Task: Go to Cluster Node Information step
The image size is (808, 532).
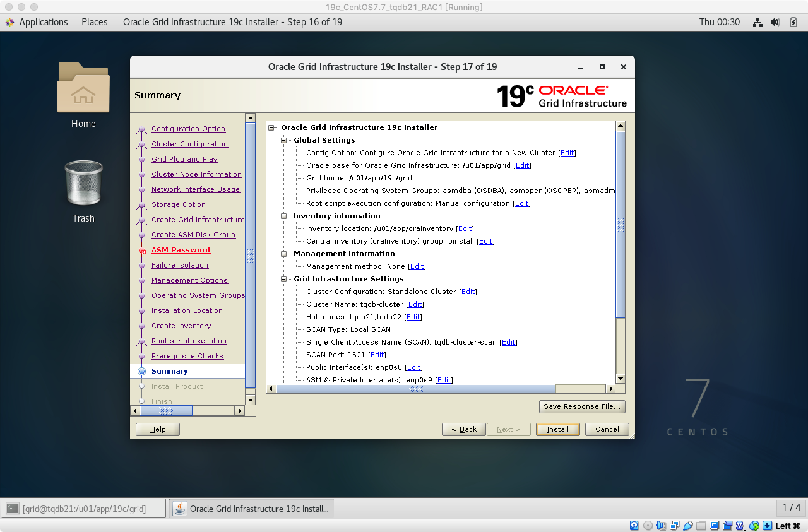Action: [196, 174]
